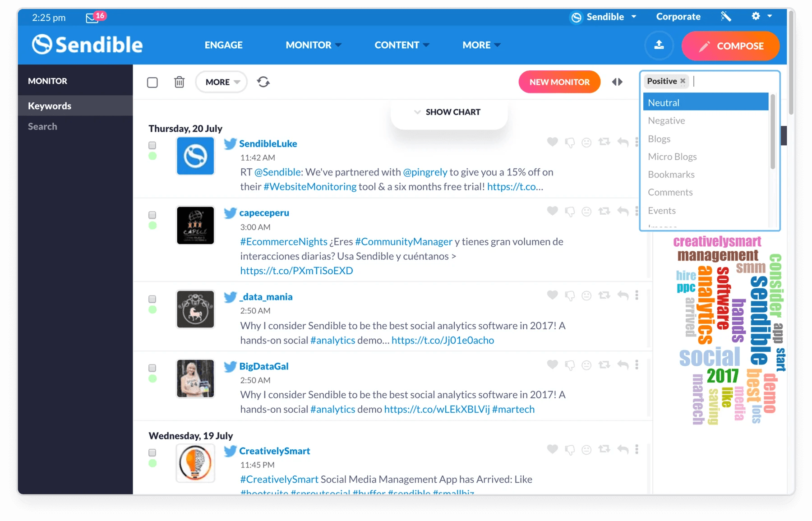The image size is (812, 521).
Task: Expand the MONITOR navigation dropdown
Action: [x=313, y=45]
